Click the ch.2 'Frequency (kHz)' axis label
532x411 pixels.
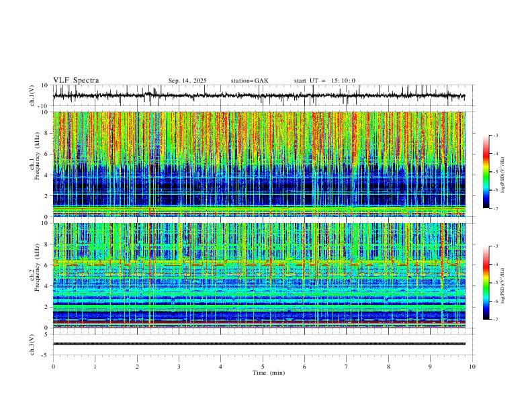[37, 267]
